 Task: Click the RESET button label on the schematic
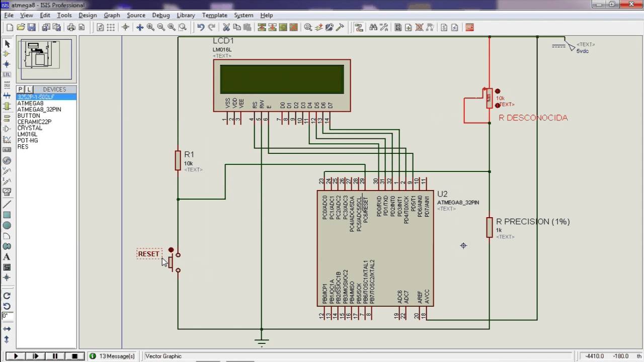(148, 254)
